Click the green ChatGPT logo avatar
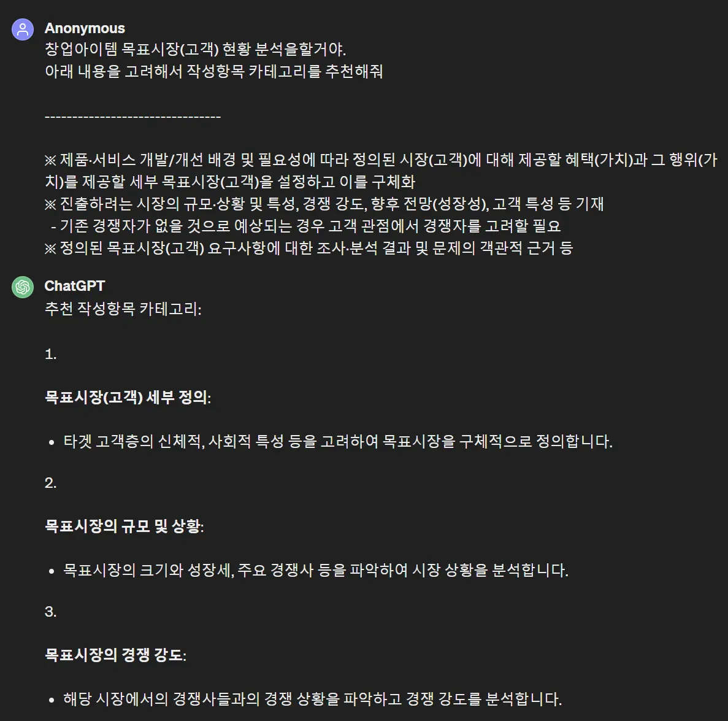Viewport: 728px width, 721px height. [23, 287]
